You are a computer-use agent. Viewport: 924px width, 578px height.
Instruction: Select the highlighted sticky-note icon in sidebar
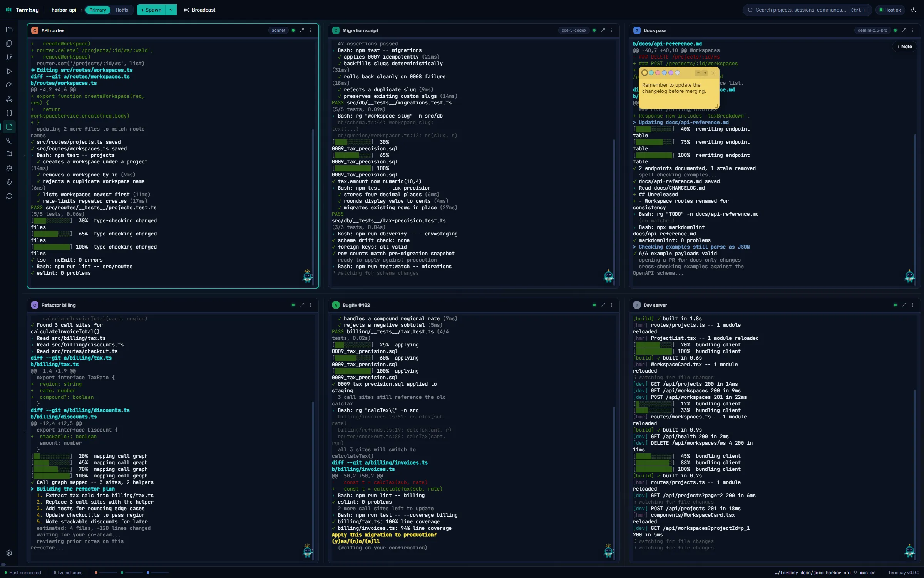(x=9, y=127)
